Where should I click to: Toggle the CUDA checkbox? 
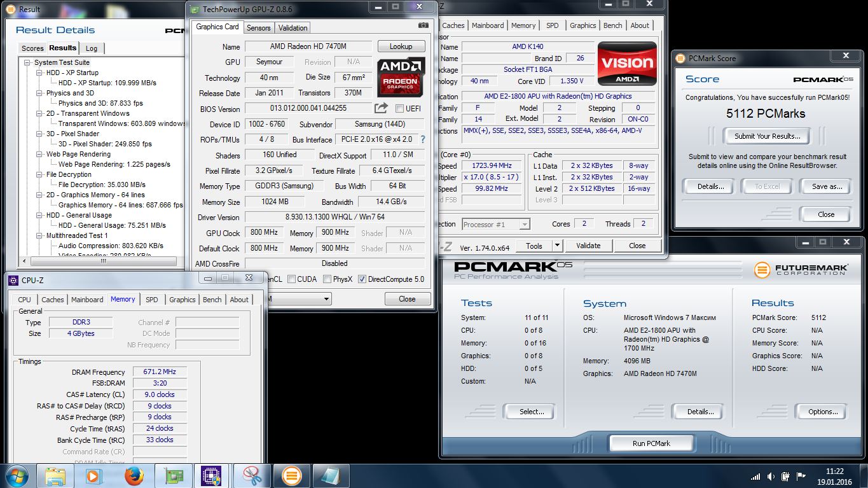tap(291, 279)
